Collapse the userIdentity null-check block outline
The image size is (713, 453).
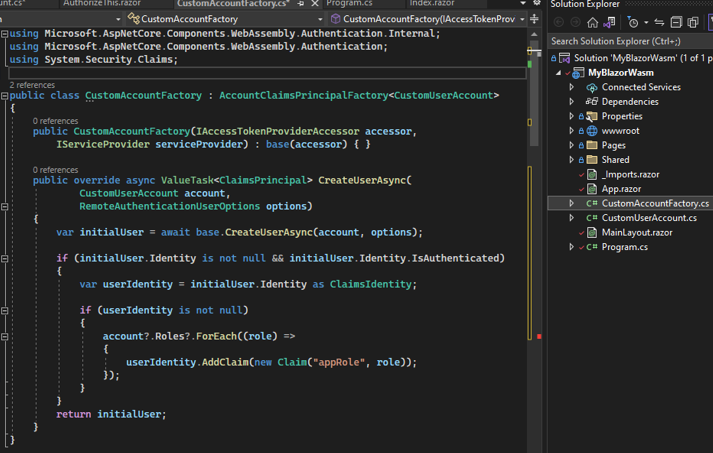pyautogui.click(x=5, y=311)
